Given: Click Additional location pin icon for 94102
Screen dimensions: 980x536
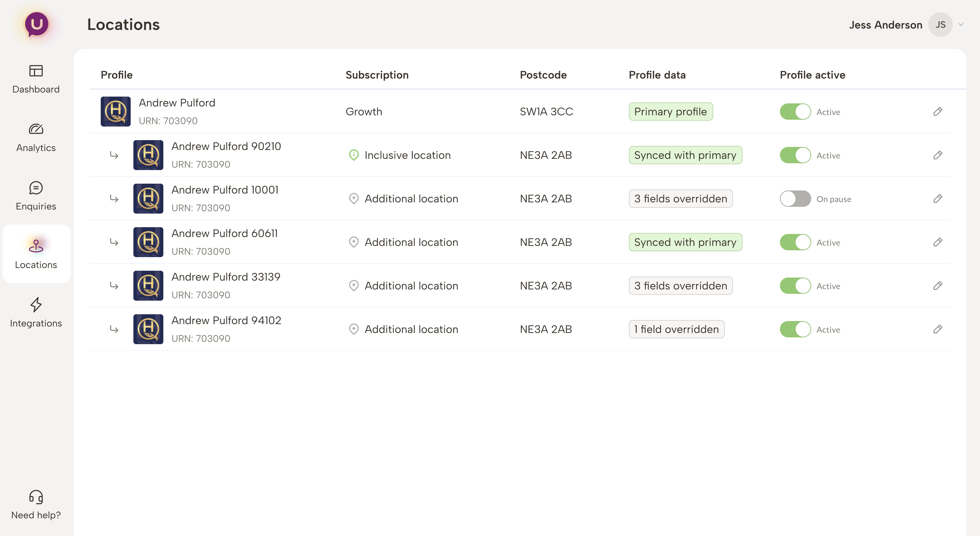Looking at the screenshot, I should tap(354, 329).
